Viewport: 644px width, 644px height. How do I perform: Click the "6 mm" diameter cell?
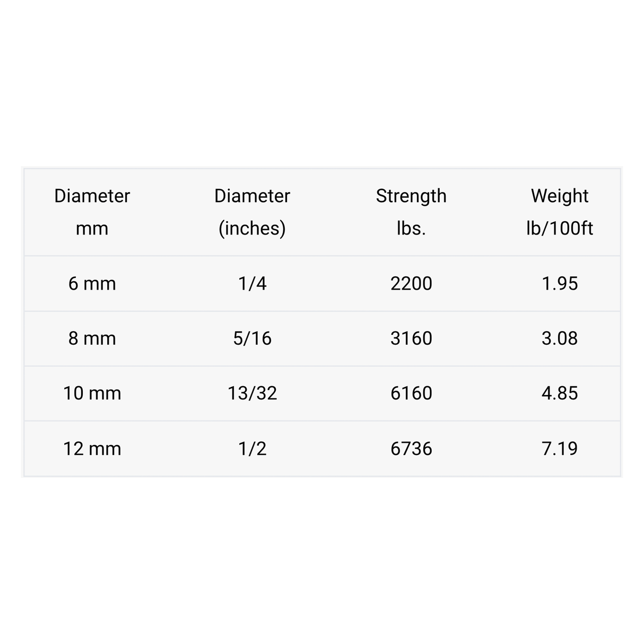92,283
